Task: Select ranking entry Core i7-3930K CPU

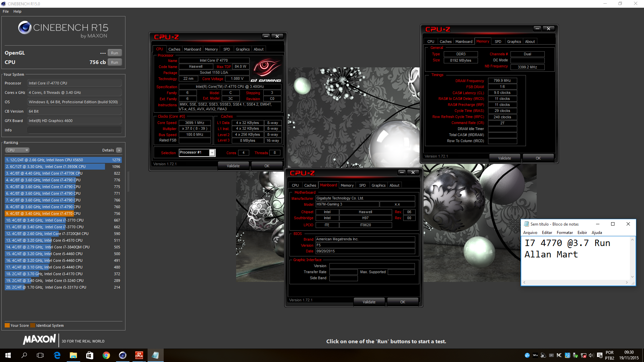Action: 63,167
